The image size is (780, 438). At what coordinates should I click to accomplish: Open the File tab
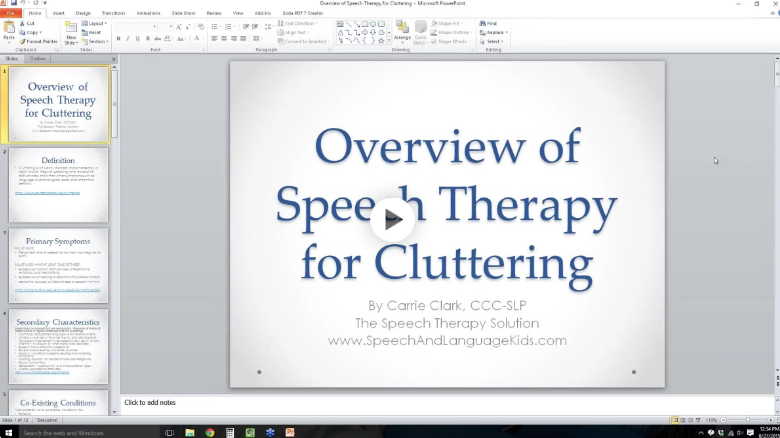10,13
